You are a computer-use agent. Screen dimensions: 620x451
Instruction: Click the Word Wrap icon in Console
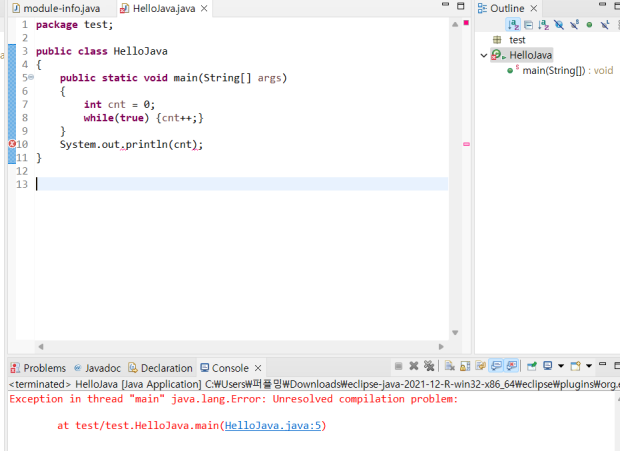[481, 367]
